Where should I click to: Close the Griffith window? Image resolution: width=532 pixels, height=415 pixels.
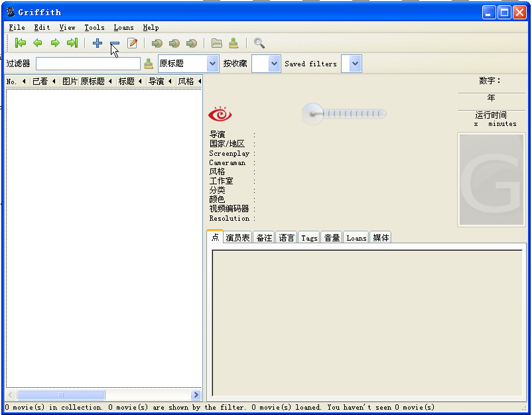coord(520,13)
